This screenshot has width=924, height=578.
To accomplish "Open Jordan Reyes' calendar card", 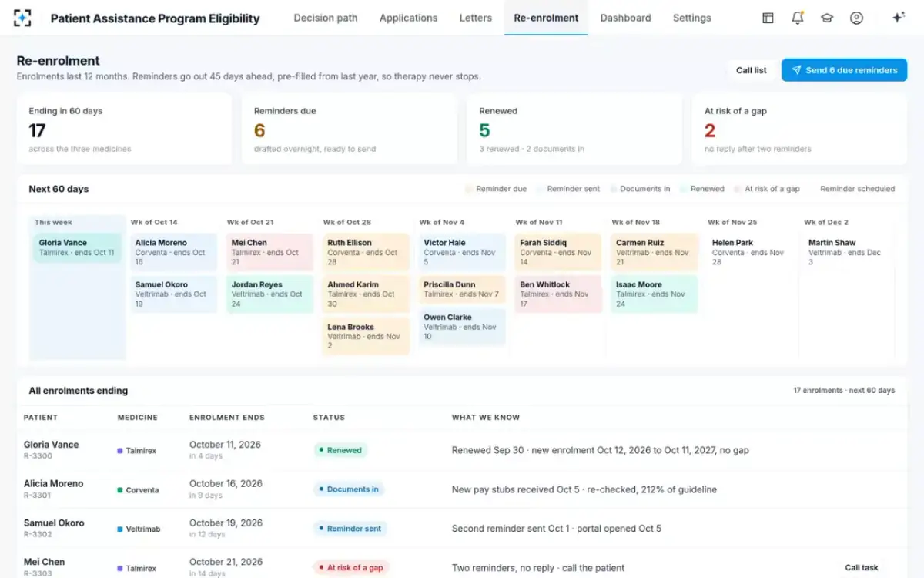I will click(x=269, y=294).
